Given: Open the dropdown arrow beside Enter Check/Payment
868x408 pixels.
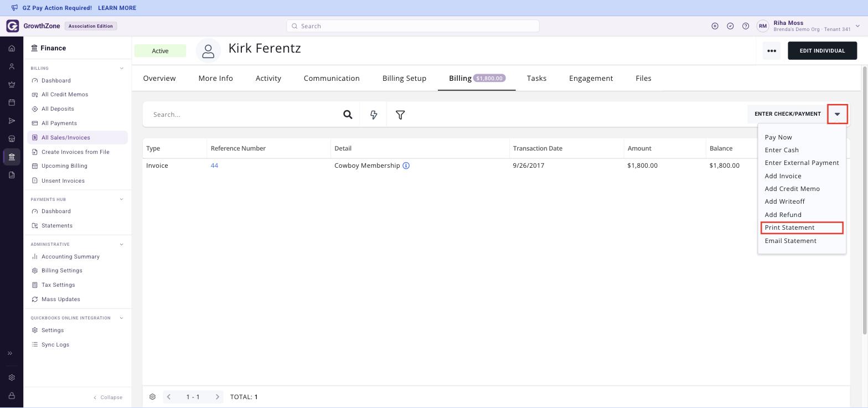Looking at the screenshot, I should pos(837,114).
